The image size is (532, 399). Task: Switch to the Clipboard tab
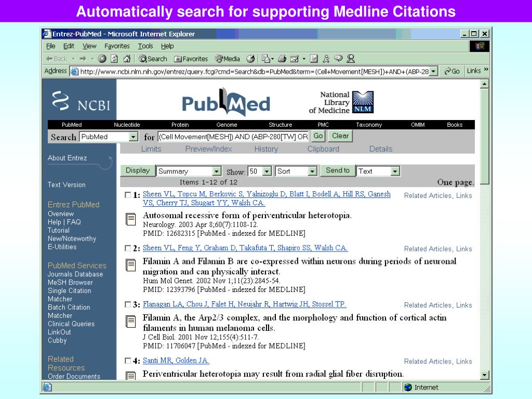tap(323, 149)
